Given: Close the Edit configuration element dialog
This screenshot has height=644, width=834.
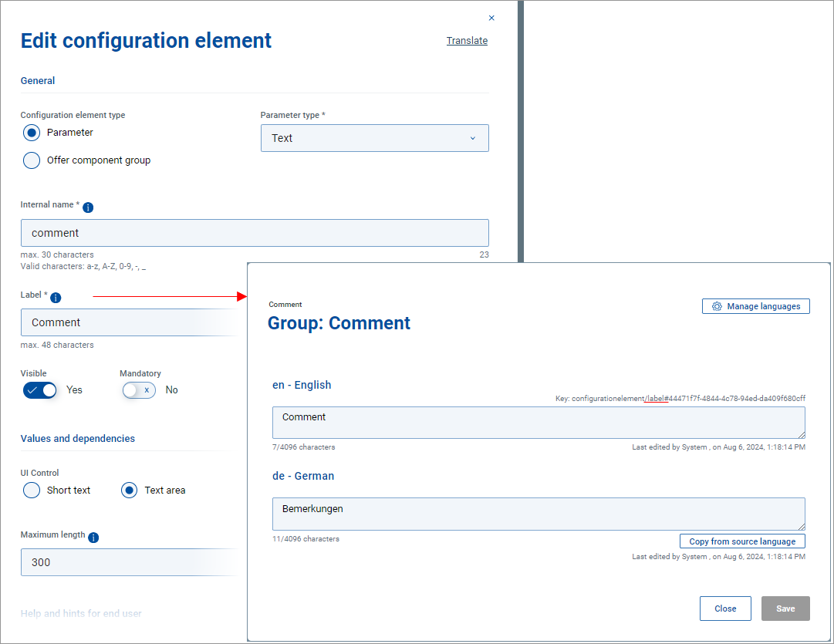Looking at the screenshot, I should click(x=491, y=17).
